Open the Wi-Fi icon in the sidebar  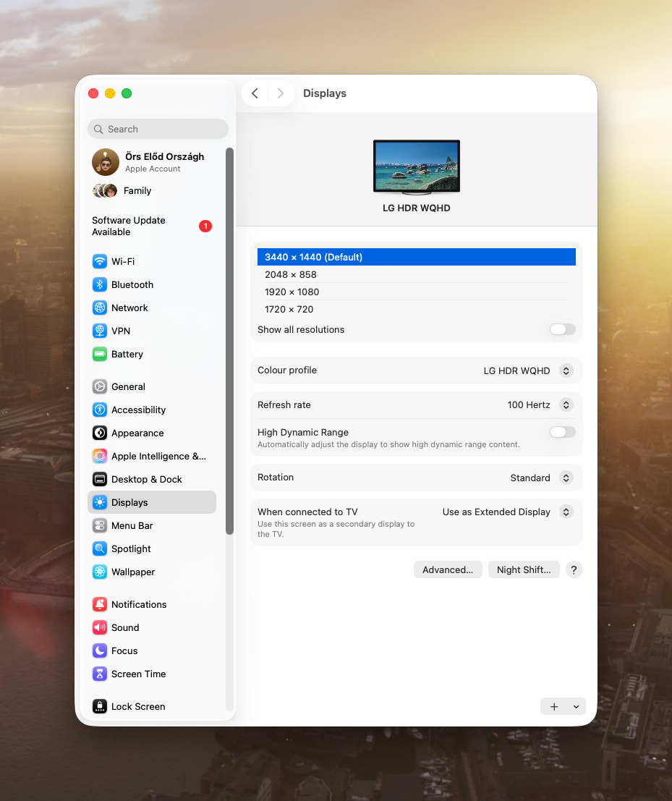[x=100, y=261]
